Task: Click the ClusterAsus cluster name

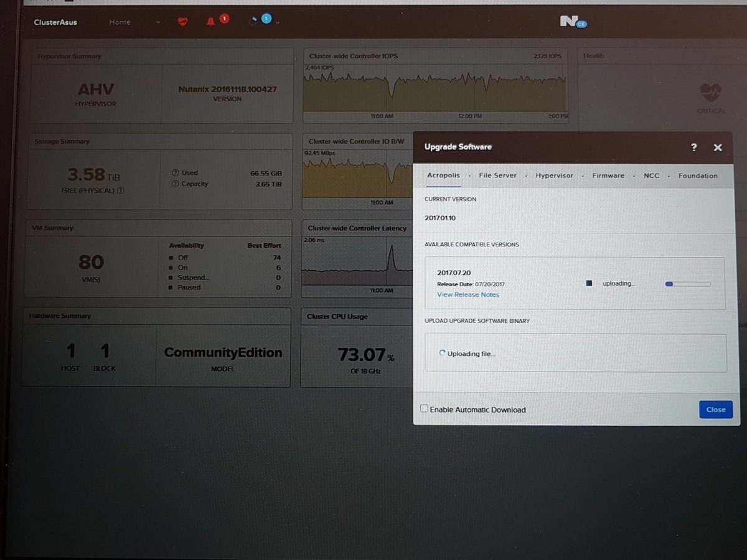Action: (x=55, y=22)
